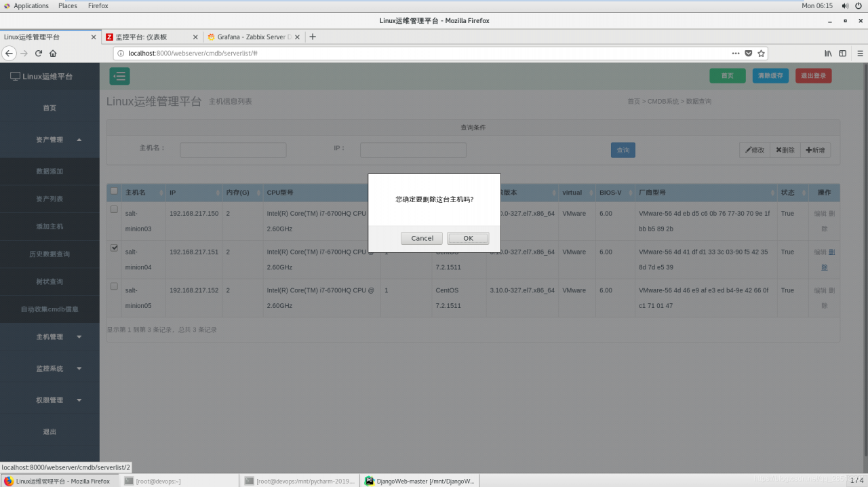
Task: Toggle the Firefox sidebar icon
Action: (843, 53)
